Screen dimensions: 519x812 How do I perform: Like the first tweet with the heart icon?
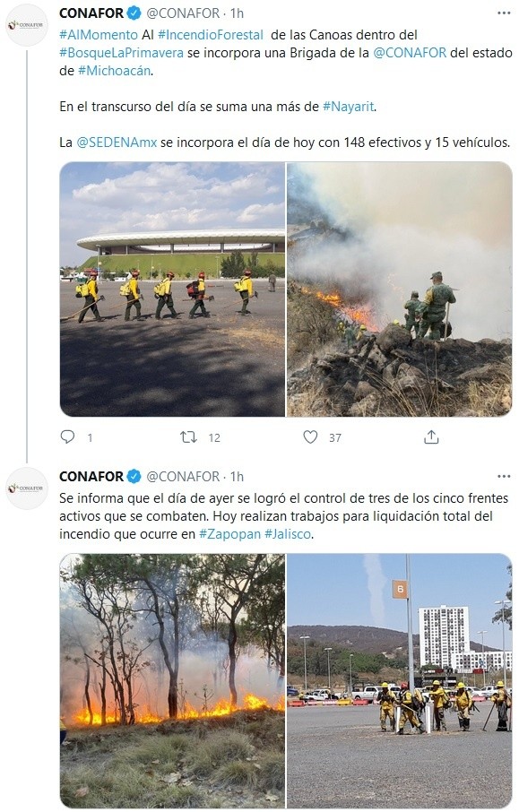tap(310, 437)
